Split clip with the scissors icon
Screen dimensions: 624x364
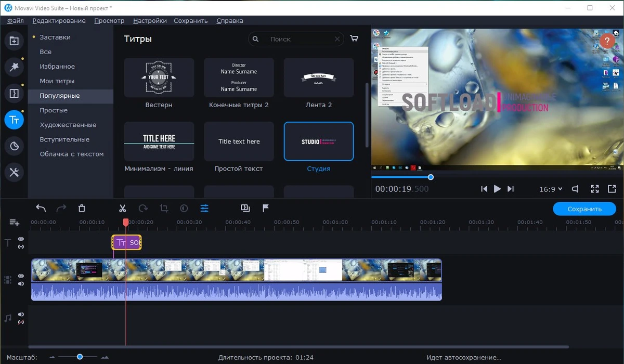123,209
